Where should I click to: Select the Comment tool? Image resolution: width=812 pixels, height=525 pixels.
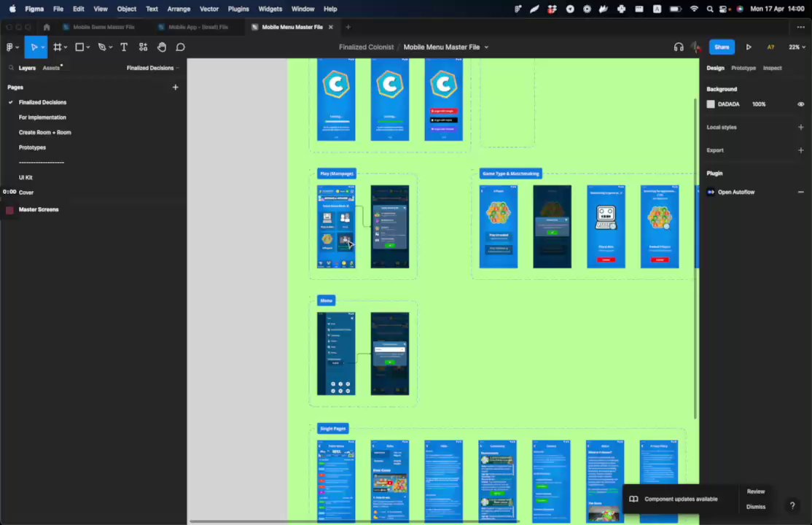click(x=180, y=47)
